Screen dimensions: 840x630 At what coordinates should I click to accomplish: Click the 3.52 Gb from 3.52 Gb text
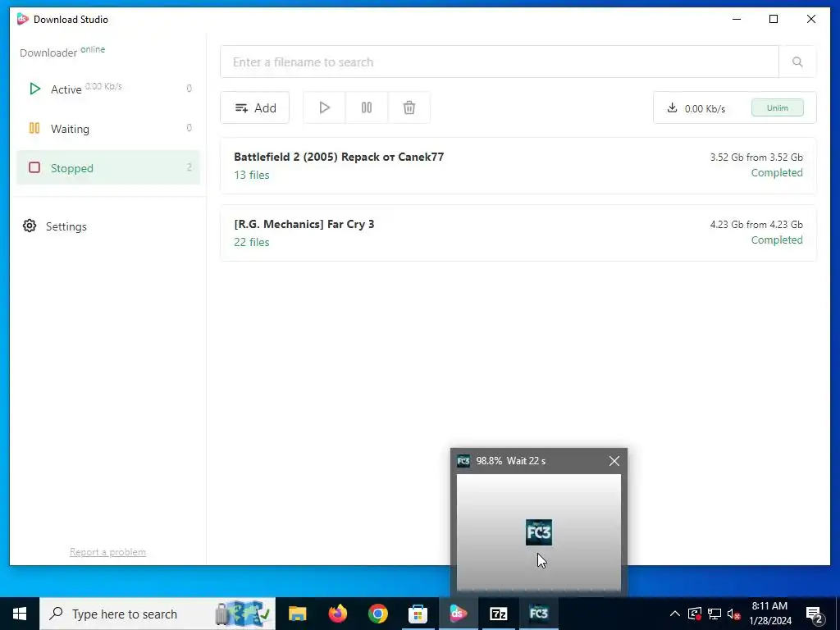pyautogui.click(x=756, y=157)
